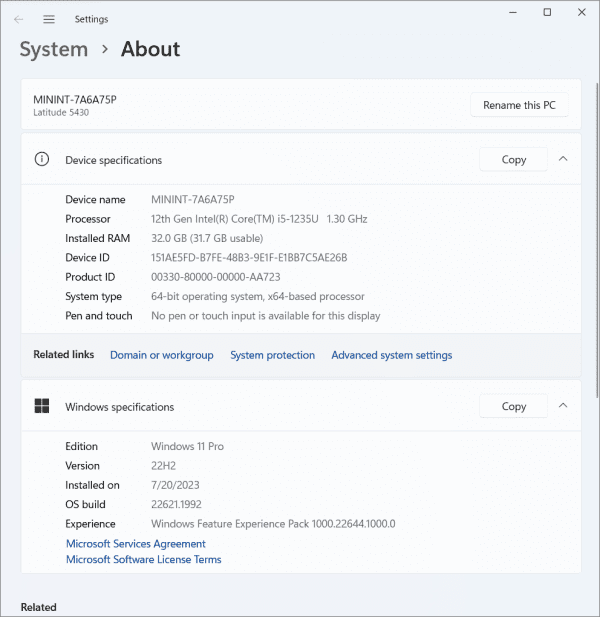Go to System breadcrumb
The height and width of the screenshot is (617, 600).
pyautogui.click(x=54, y=50)
